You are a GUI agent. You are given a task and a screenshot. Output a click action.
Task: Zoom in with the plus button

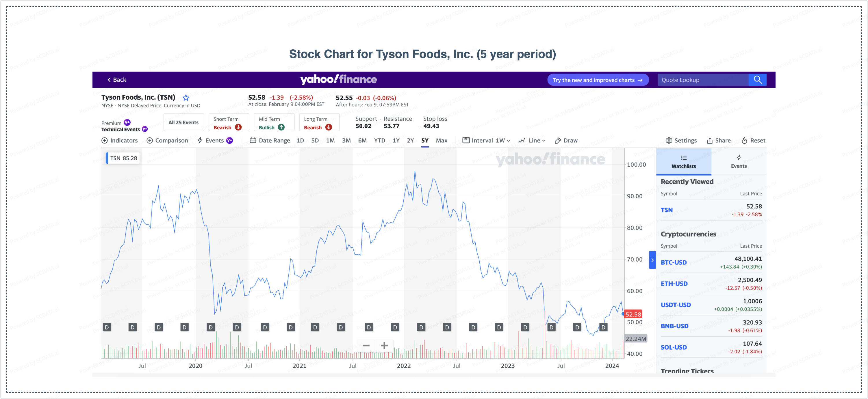coord(384,346)
